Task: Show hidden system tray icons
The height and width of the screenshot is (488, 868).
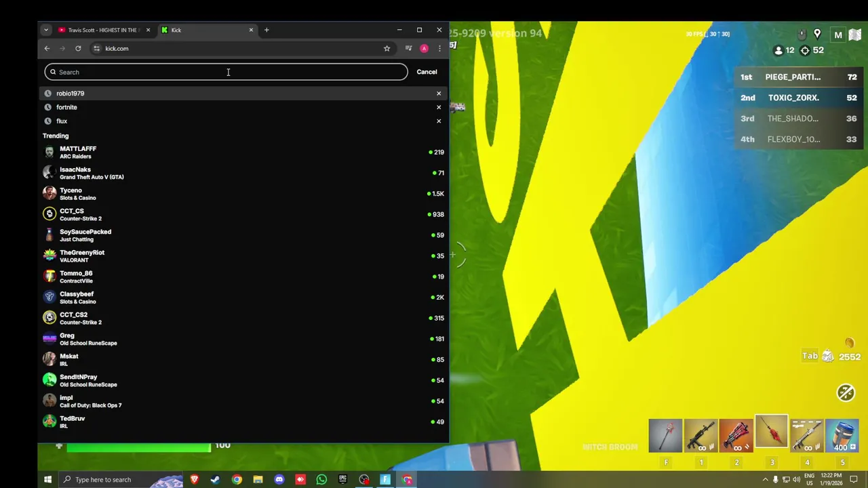Action: [766, 480]
